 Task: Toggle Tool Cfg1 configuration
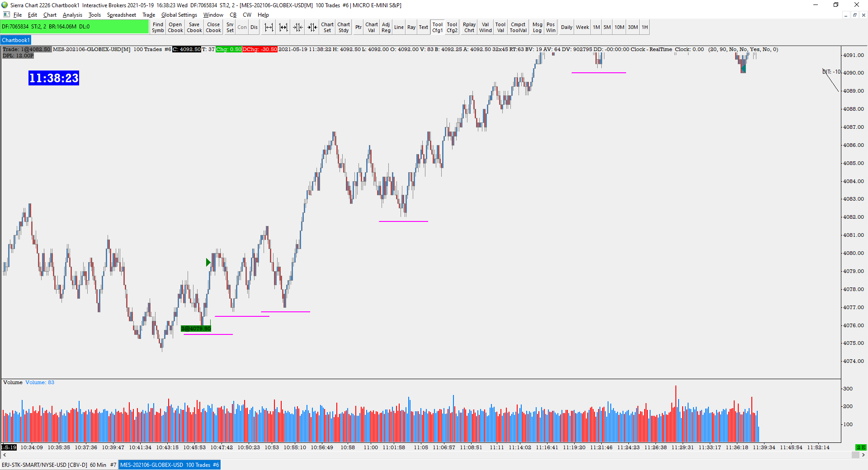pos(438,27)
